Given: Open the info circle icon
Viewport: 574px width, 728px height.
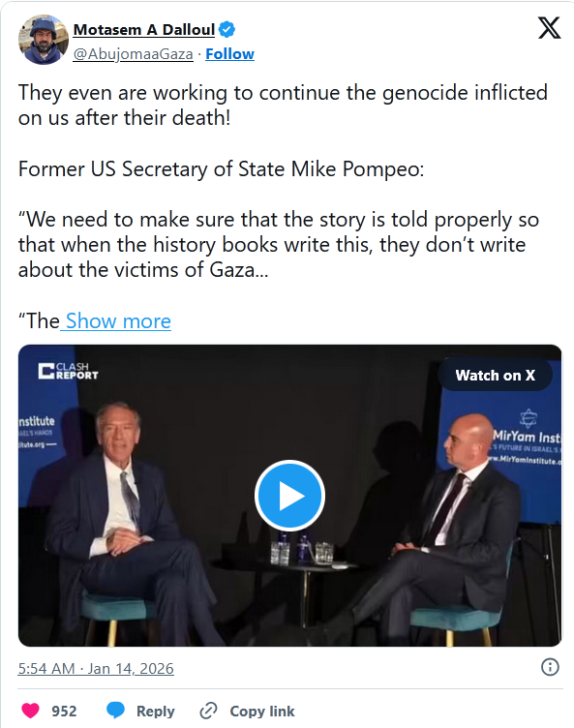Looking at the screenshot, I should (x=550, y=667).
